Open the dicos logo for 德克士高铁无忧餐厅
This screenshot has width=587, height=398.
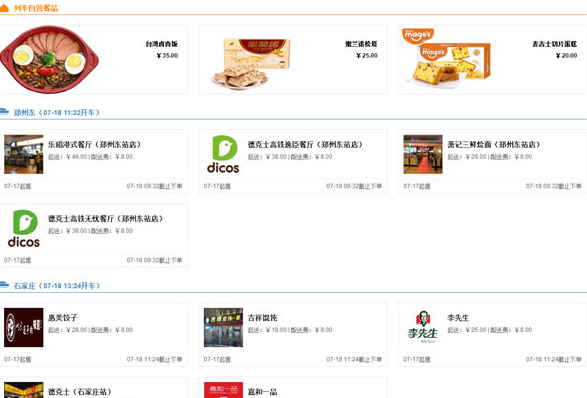[24, 228]
